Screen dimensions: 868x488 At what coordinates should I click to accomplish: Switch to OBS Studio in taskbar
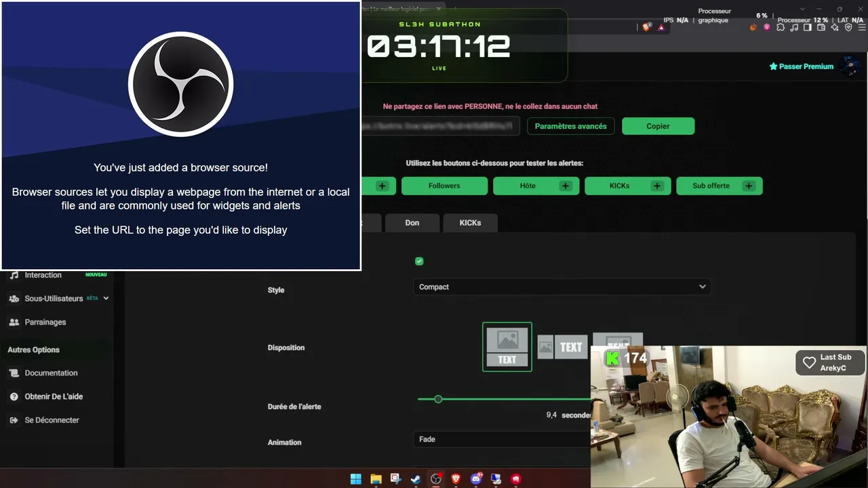tap(436, 479)
